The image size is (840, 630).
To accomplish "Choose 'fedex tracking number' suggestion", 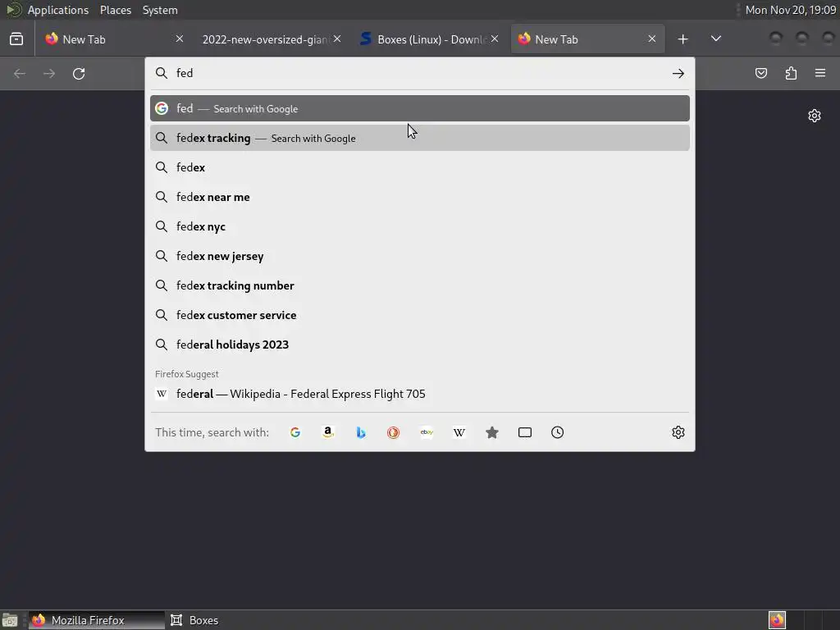I will [420, 285].
